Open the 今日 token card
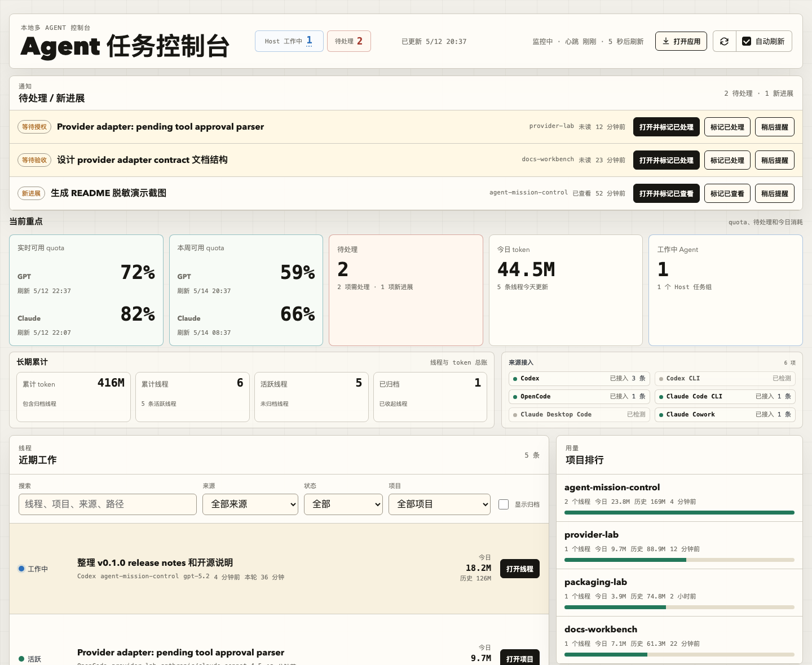This screenshot has width=812, height=665. pyautogui.click(x=566, y=290)
